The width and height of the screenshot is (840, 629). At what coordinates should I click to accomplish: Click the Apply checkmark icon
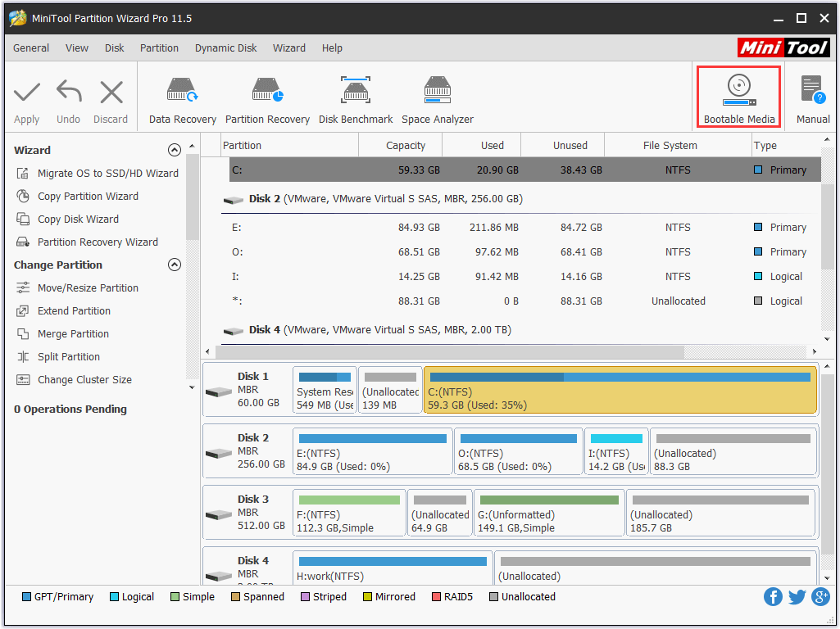[27, 92]
